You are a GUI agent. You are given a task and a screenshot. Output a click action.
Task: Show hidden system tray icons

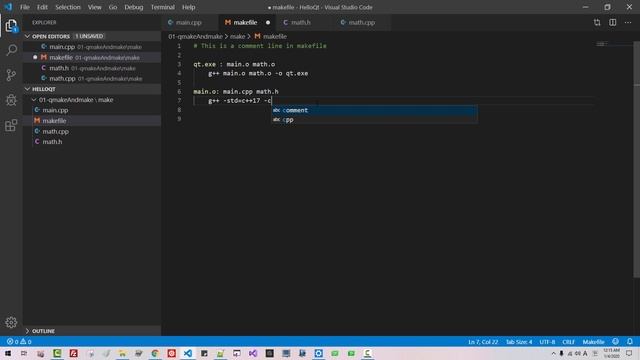pyautogui.click(x=553, y=353)
